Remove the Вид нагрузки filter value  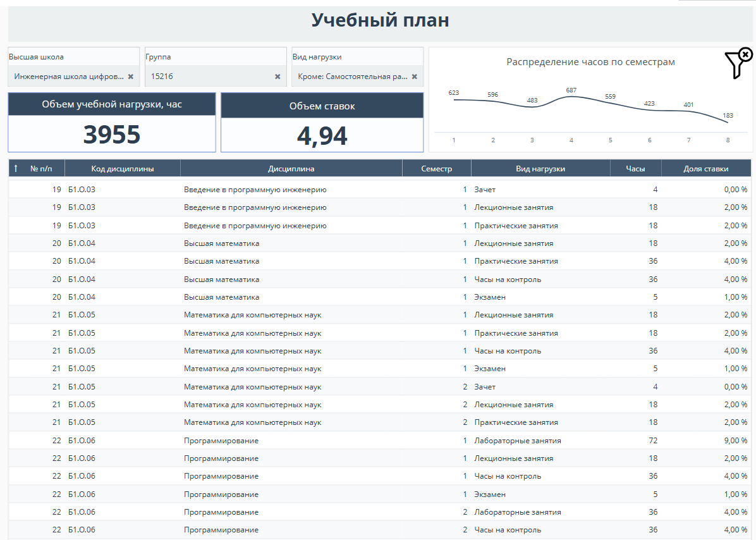click(415, 77)
